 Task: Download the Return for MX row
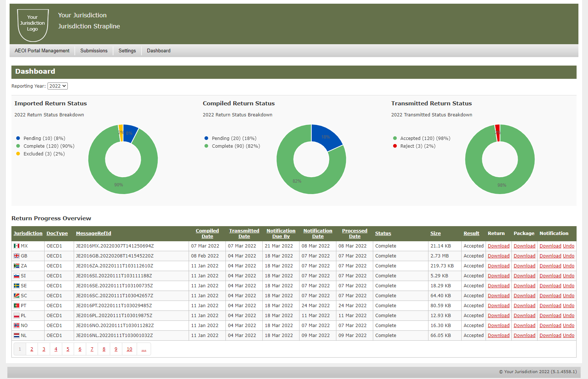click(499, 246)
